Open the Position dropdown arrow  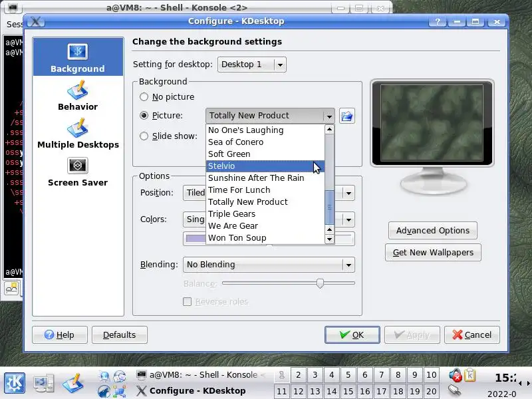[348, 193]
